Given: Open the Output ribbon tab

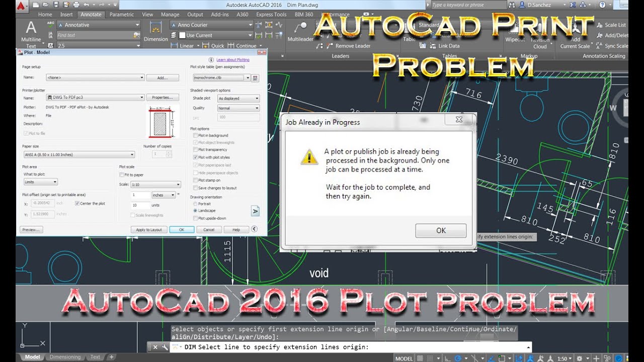Looking at the screenshot, I should click(195, 15).
